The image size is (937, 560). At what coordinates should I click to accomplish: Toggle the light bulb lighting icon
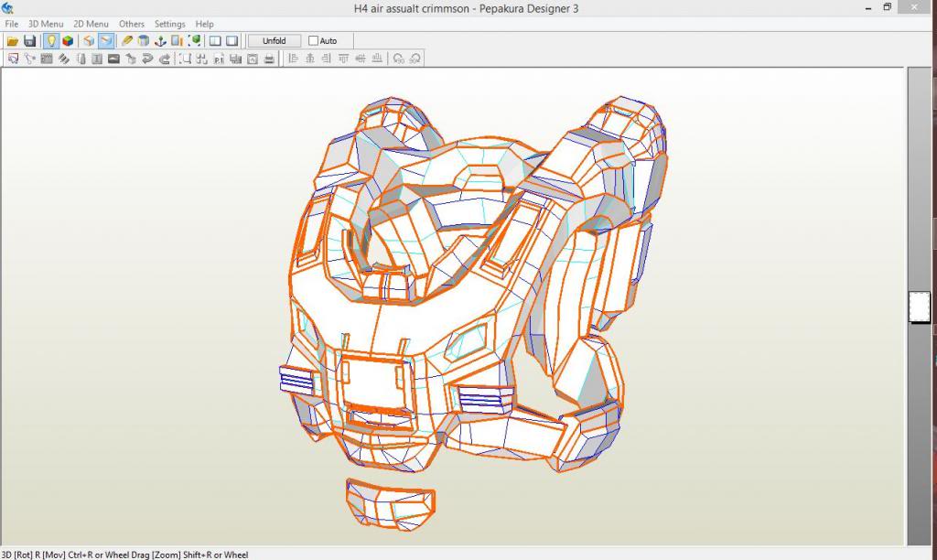[51, 40]
